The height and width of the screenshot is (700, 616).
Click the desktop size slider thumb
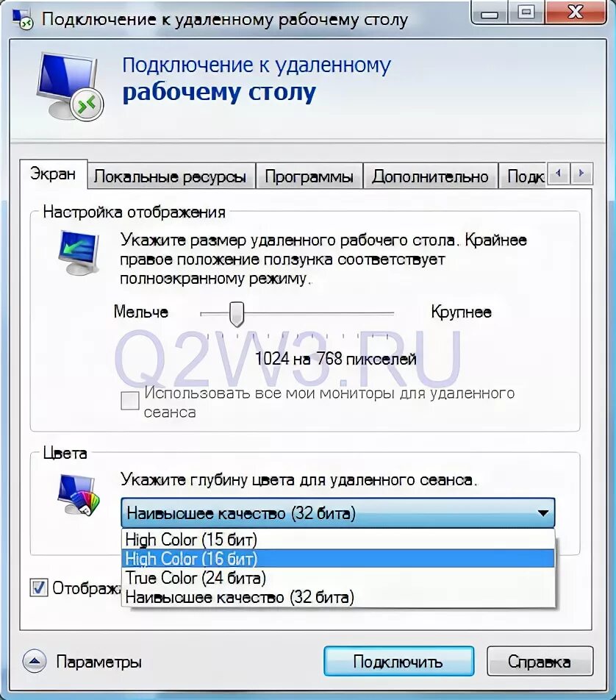236,314
